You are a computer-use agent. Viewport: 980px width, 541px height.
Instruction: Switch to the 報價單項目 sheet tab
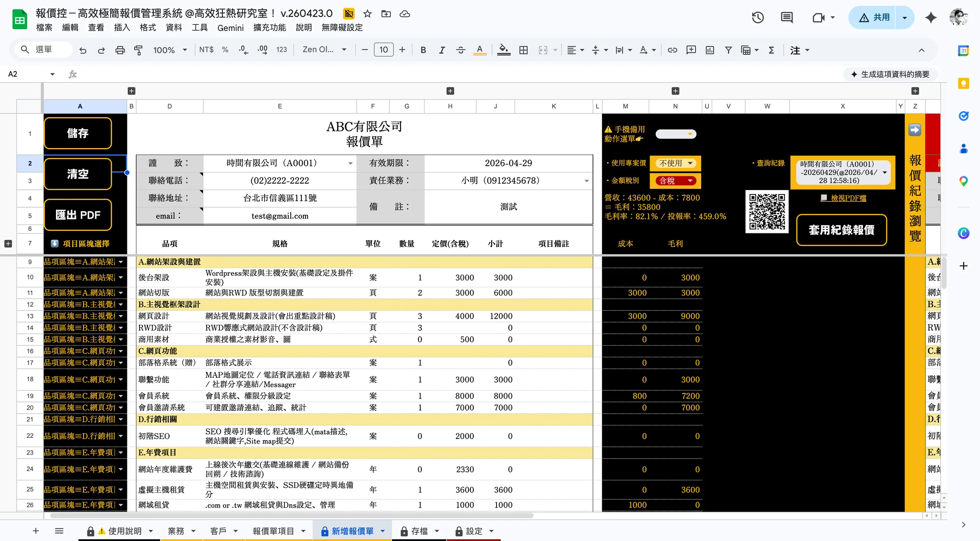(x=279, y=531)
